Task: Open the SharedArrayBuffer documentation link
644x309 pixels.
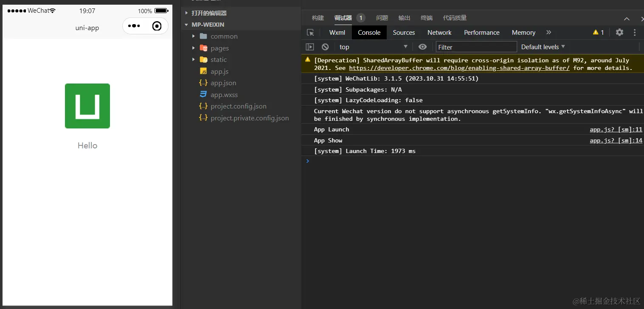Action: tap(459, 68)
